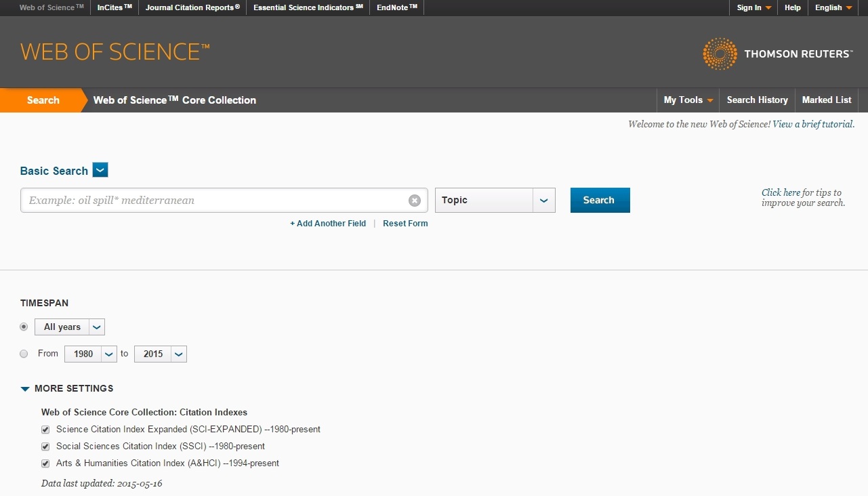
Task: Open EndNote in the top bar
Action: [x=397, y=7]
